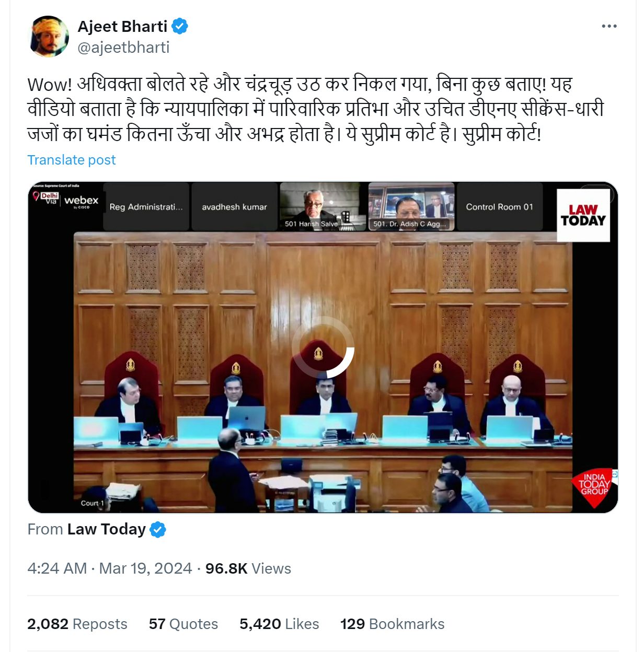Screen dimensions: 644x652
Task: View the 2,082 Reposts list
Action: pyautogui.click(x=77, y=624)
